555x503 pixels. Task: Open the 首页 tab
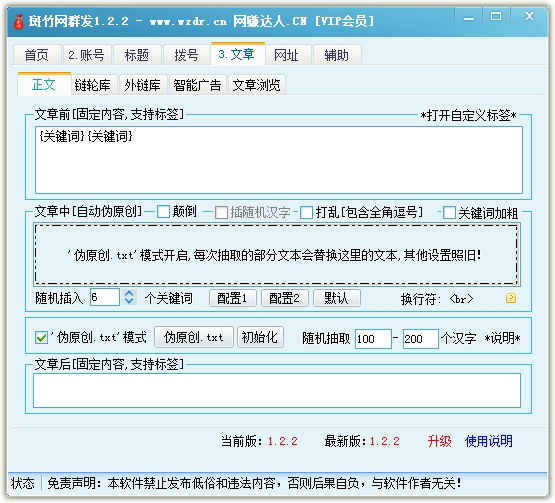[x=36, y=55]
